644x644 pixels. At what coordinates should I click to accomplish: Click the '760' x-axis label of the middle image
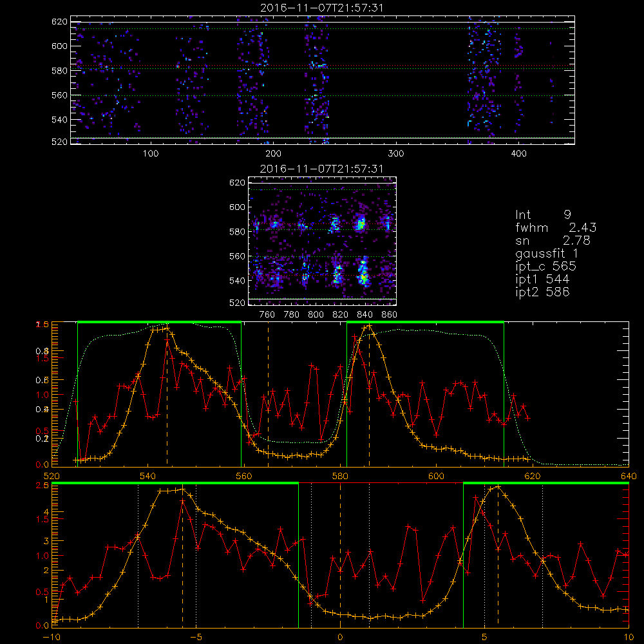(267, 315)
